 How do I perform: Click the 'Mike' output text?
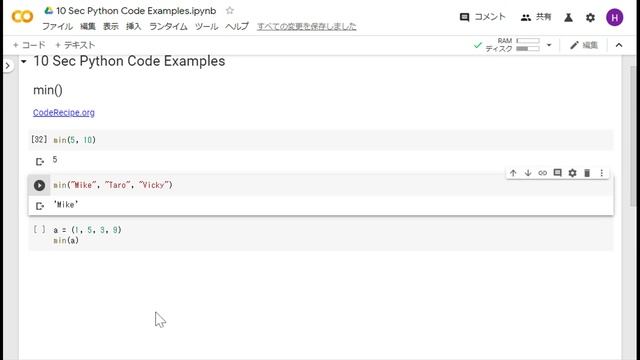66,205
